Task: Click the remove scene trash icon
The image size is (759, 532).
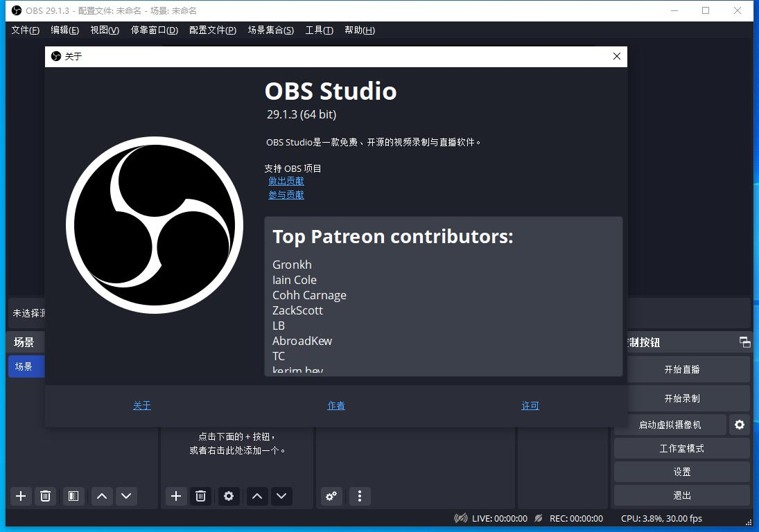Action: pos(45,496)
